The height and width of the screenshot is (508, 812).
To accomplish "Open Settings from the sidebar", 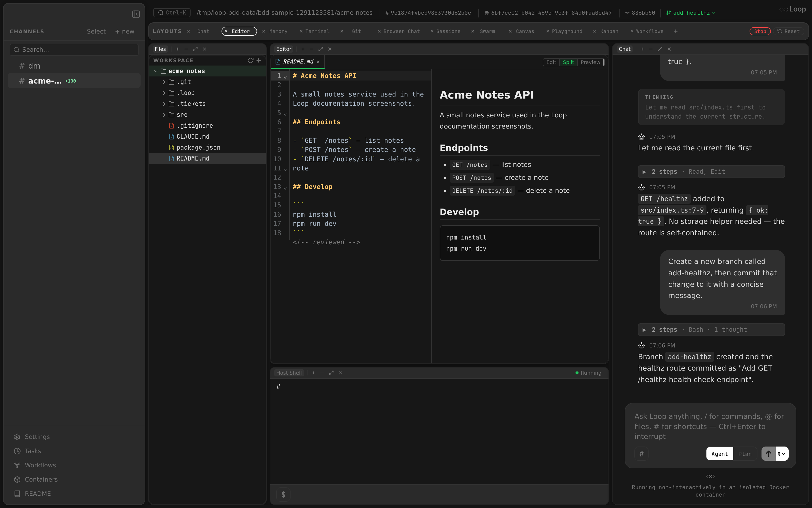I will click(x=32, y=437).
